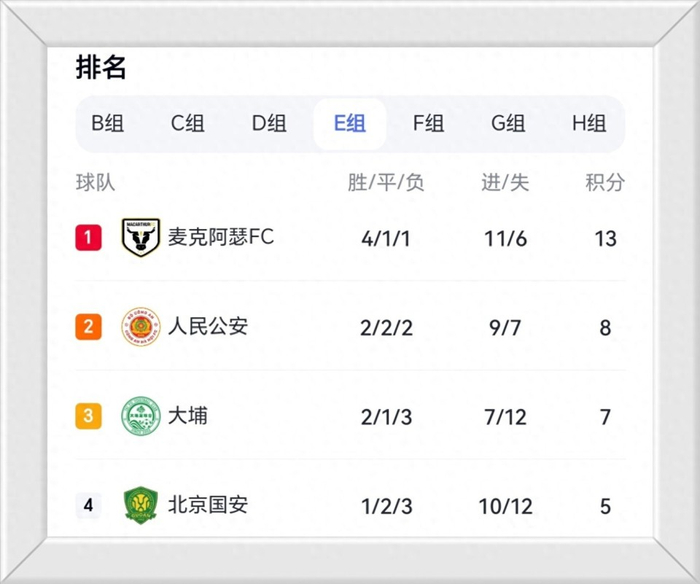Click the orange rank 2 badge

click(88, 327)
